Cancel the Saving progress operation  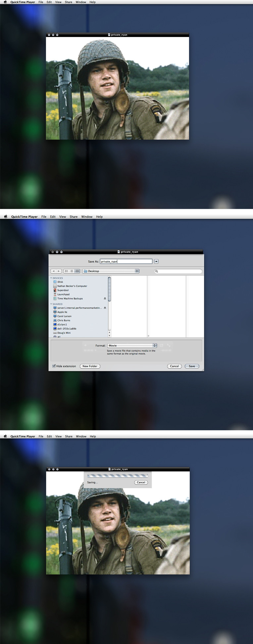click(141, 482)
